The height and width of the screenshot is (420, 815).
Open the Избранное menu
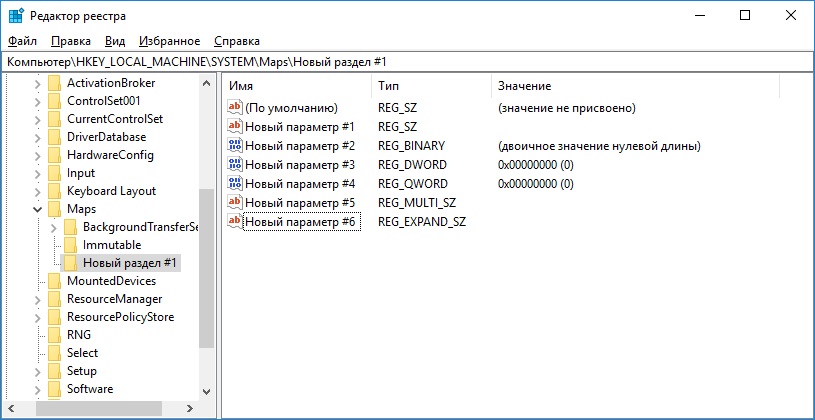click(x=169, y=41)
